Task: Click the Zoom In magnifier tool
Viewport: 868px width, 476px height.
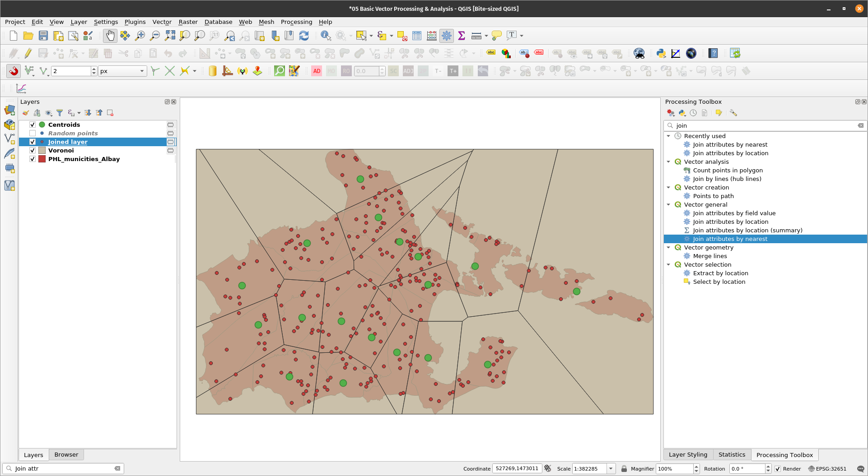Action: [x=140, y=36]
